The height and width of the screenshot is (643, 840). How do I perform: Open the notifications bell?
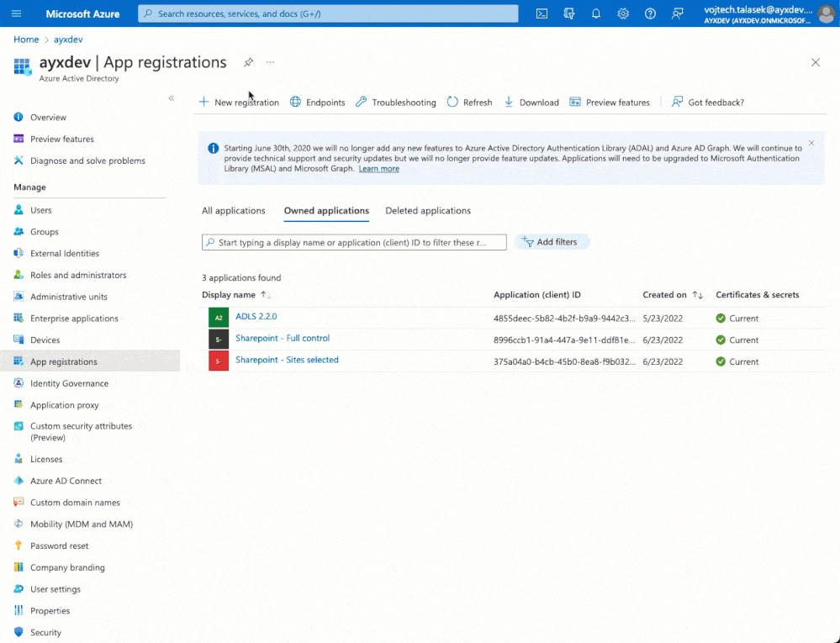[595, 14]
